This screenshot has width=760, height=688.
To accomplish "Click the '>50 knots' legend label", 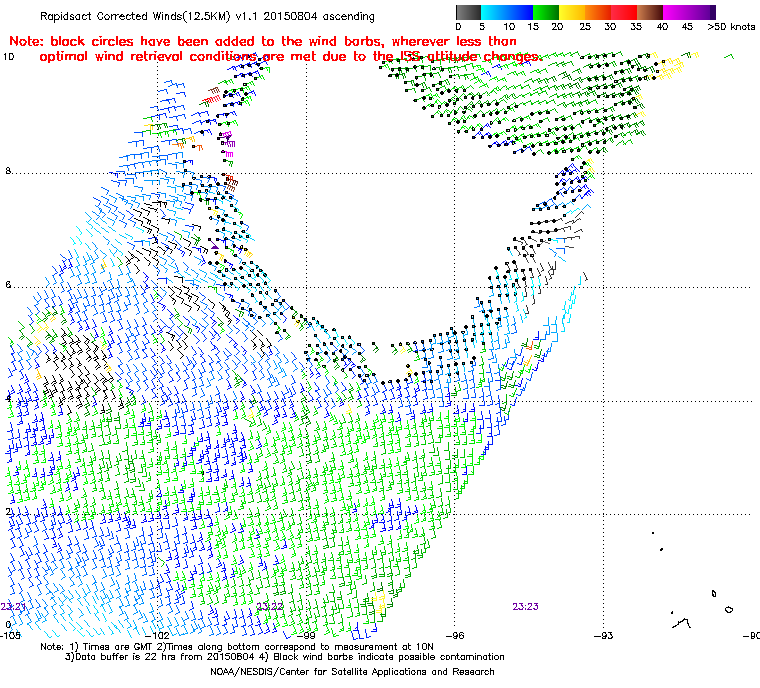I will tap(731, 27).
